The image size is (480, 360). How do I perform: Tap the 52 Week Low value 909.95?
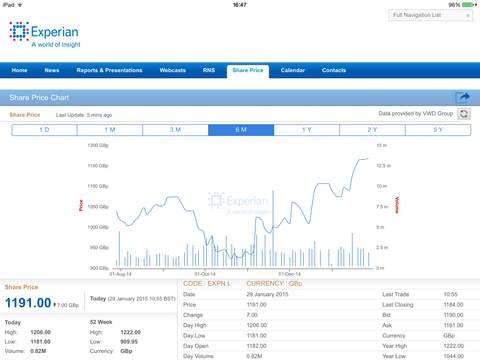pos(129,342)
